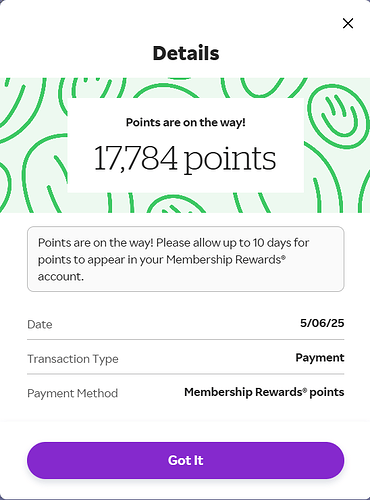
Task: Click the word "account." in notice box
Action: point(61,277)
